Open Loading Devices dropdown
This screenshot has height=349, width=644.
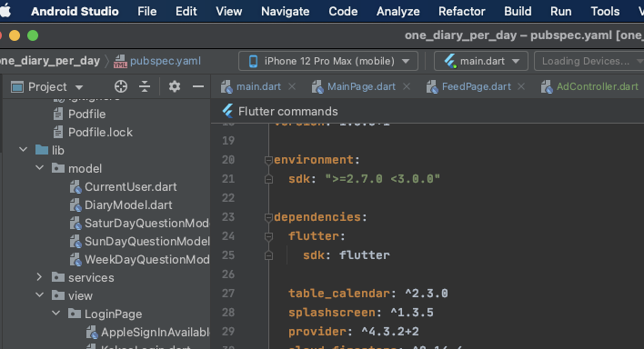coord(589,61)
